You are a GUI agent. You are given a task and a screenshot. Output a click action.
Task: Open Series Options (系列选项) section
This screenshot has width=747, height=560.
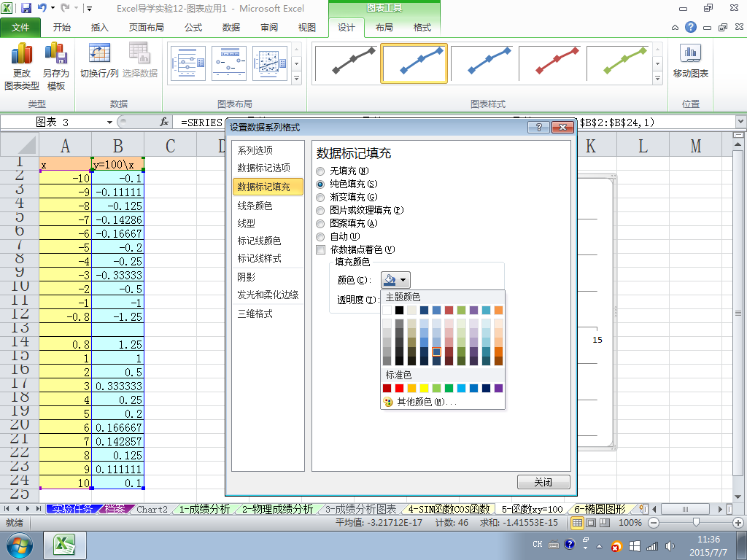click(255, 150)
